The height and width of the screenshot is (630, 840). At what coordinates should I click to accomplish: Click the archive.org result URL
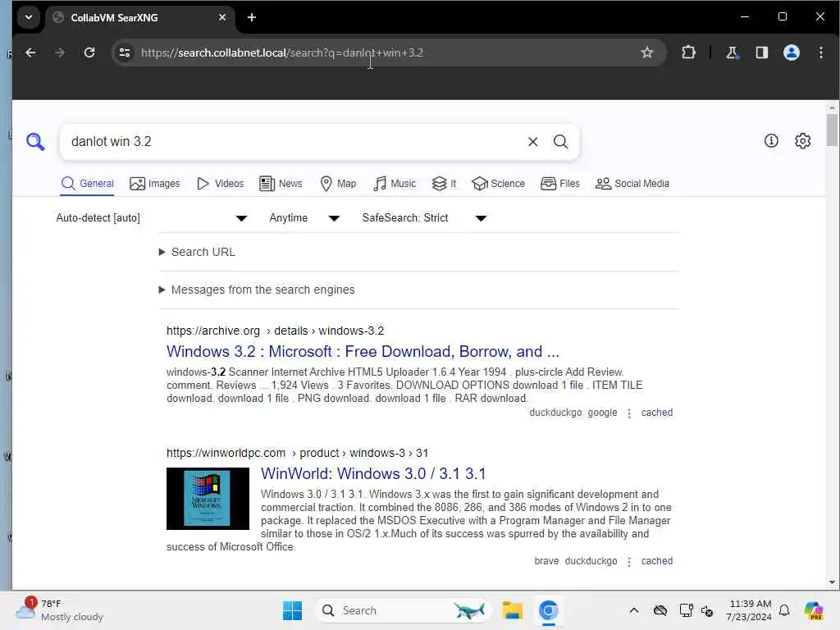(275, 331)
